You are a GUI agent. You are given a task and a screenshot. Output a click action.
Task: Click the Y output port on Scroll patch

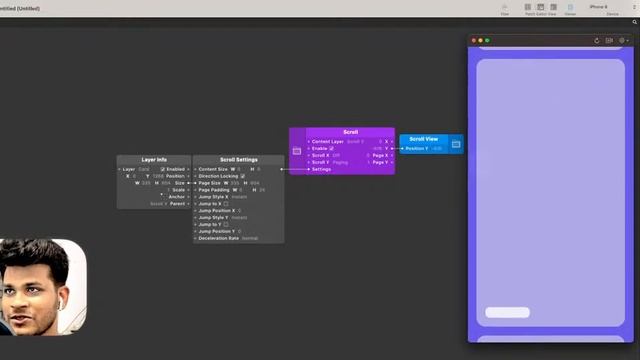[x=392, y=149]
